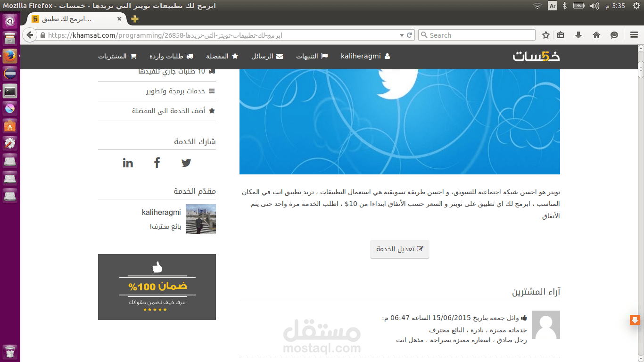The image size is (644, 362).
Task: Open المشتريات purchases menu
Action: 117,56
